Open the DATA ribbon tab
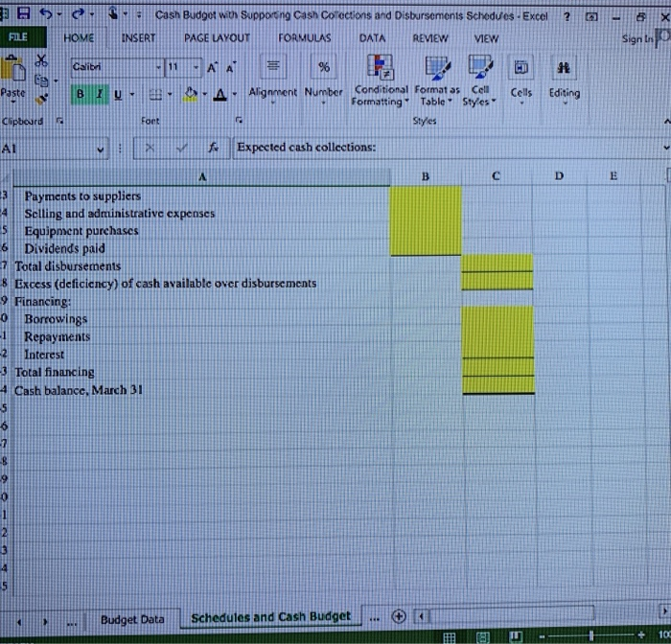Screen dimensions: 671x644 (372, 38)
